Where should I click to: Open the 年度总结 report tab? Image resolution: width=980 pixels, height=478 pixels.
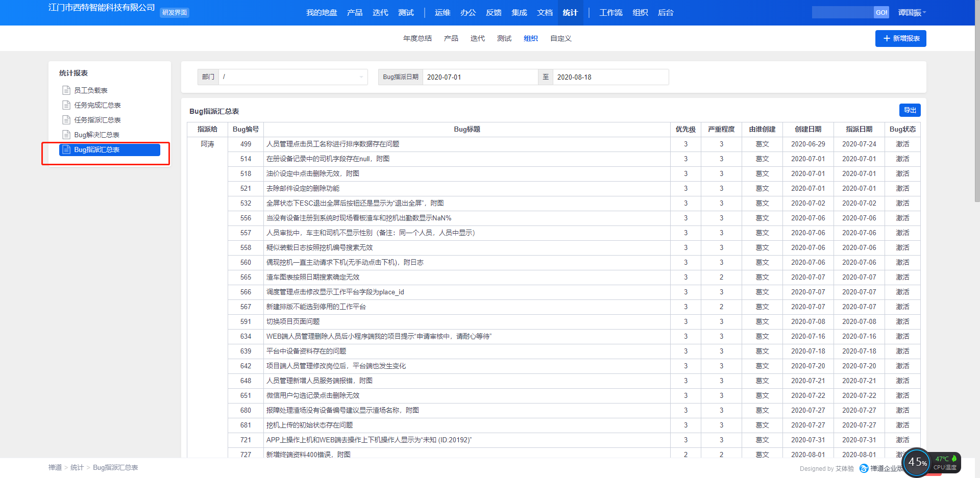(x=417, y=38)
